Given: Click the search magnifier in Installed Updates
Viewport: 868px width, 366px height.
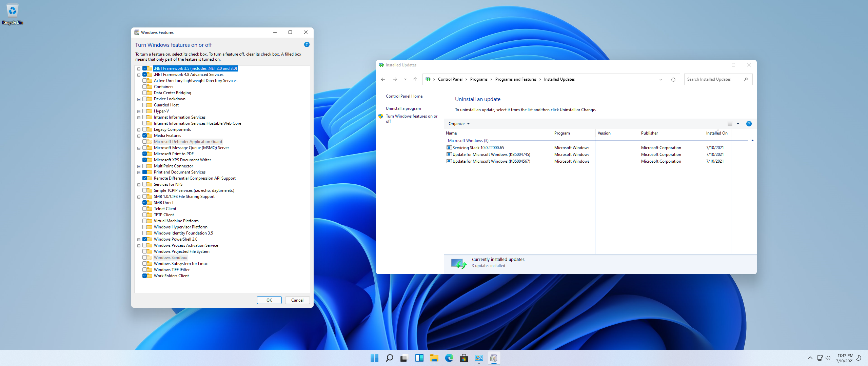Looking at the screenshot, I should (x=746, y=79).
